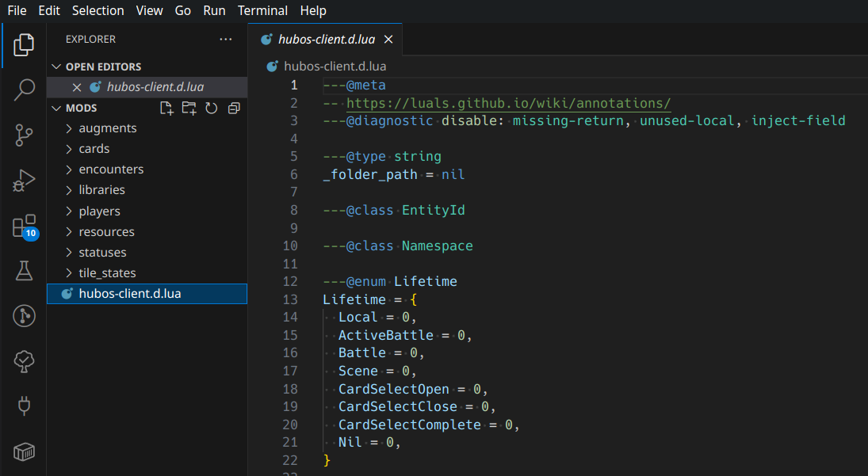This screenshot has height=476, width=868.
Task: Open the Help menu
Action: coord(313,10)
